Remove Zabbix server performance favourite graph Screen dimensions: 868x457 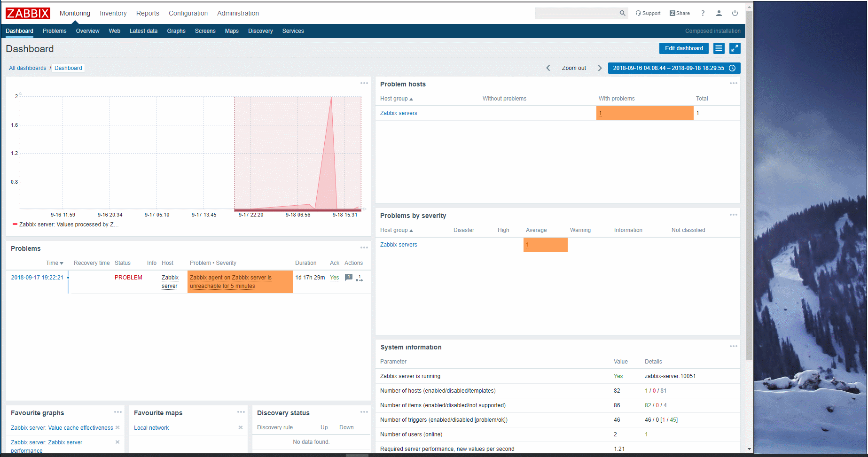[117, 442]
